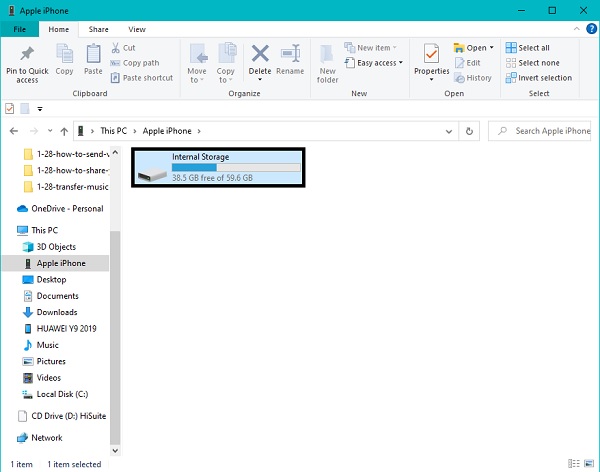The image size is (600, 472).
Task: Open the Move to menu
Action: point(197,63)
